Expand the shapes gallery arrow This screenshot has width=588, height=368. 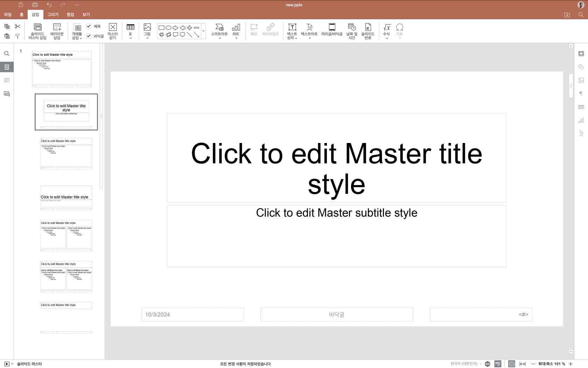click(203, 31)
